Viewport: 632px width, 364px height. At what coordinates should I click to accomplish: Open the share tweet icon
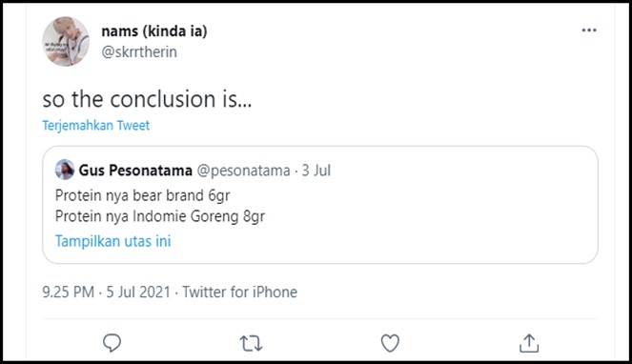(529, 343)
